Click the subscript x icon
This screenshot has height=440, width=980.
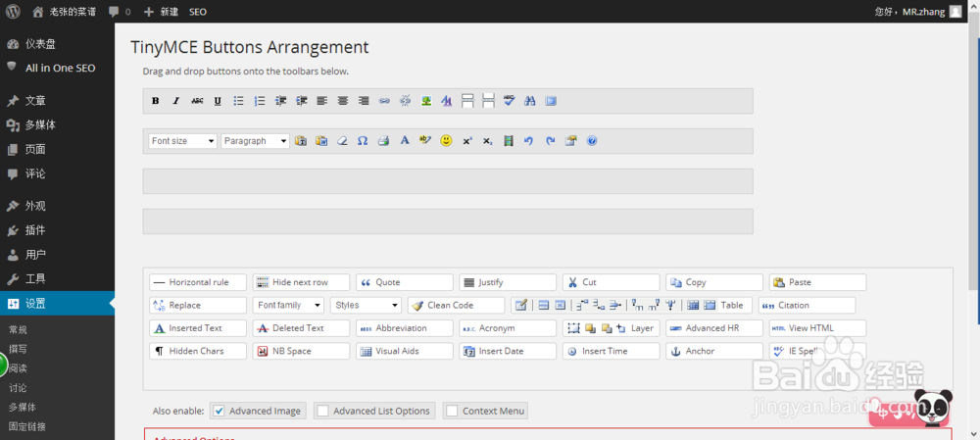487,141
